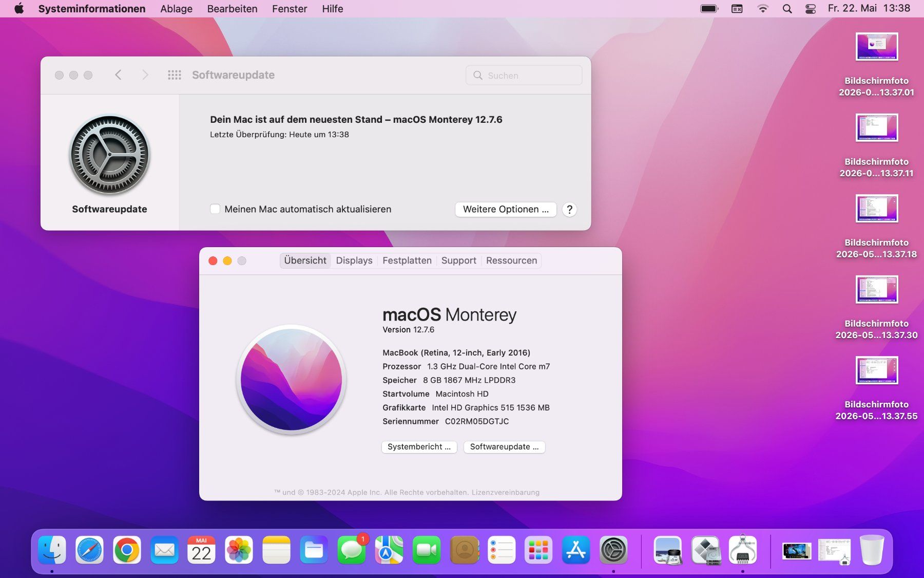Click the date and time in menu bar
This screenshot has width=924, height=578.
point(869,9)
